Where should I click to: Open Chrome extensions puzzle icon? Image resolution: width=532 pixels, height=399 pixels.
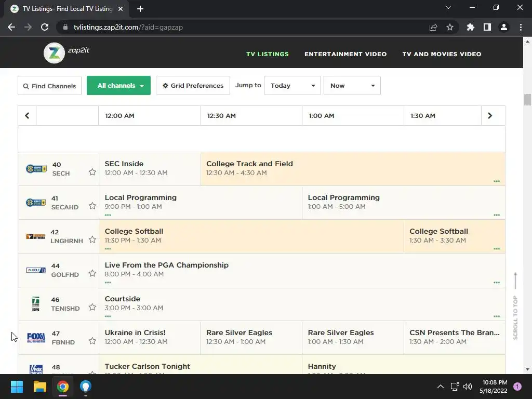[471, 27]
